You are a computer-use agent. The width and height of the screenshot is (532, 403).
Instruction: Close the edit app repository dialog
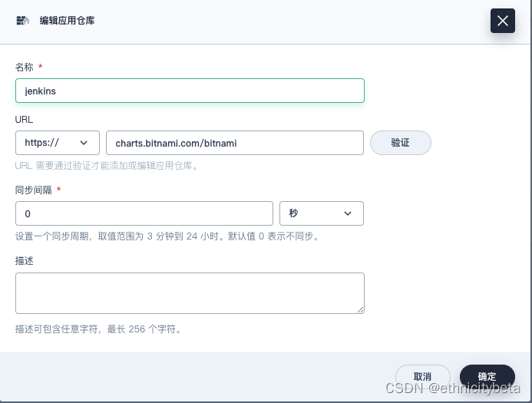[x=503, y=21]
